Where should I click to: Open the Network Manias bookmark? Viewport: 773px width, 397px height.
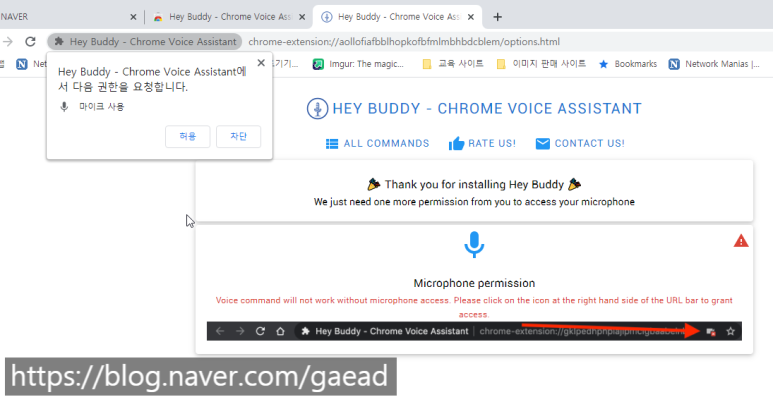[714, 64]
